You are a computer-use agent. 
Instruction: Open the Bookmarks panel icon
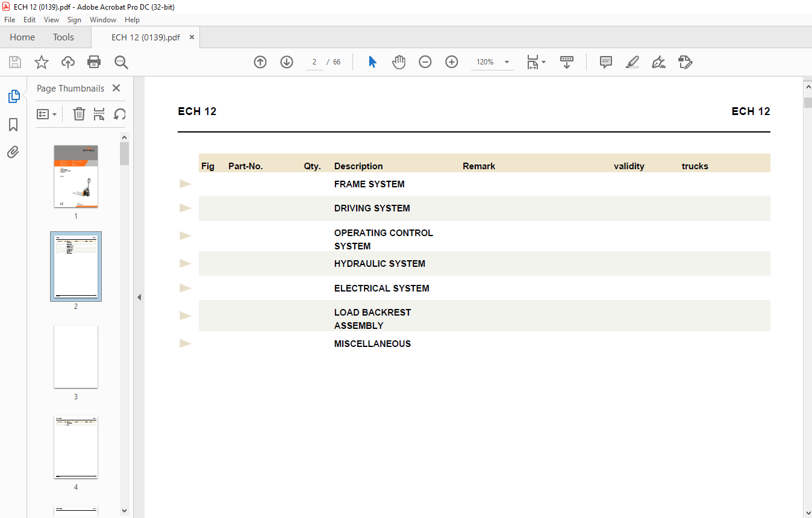click(x=13, y=125)
